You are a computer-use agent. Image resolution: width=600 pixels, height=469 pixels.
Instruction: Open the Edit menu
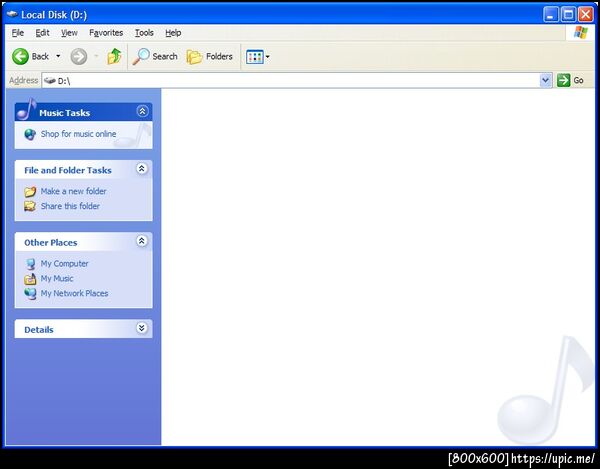click(42, 33)
